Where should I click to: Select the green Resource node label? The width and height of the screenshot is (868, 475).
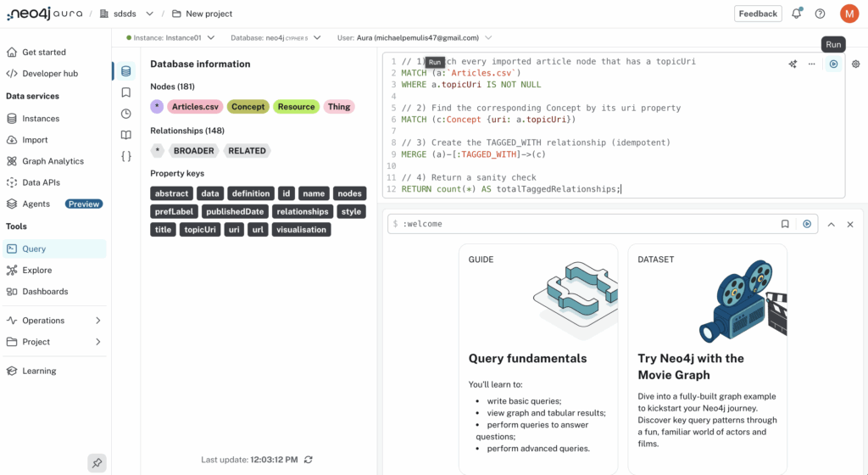[296, 107]
